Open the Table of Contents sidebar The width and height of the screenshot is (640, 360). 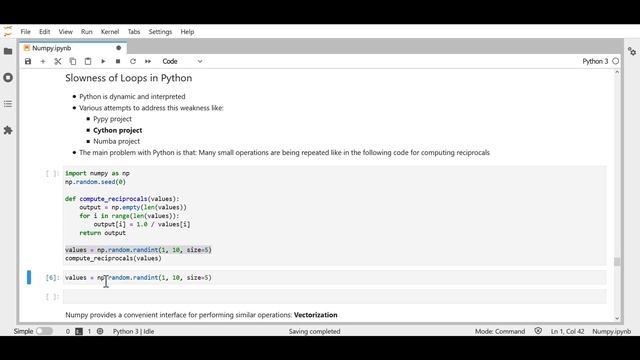(x=8, y=104)
